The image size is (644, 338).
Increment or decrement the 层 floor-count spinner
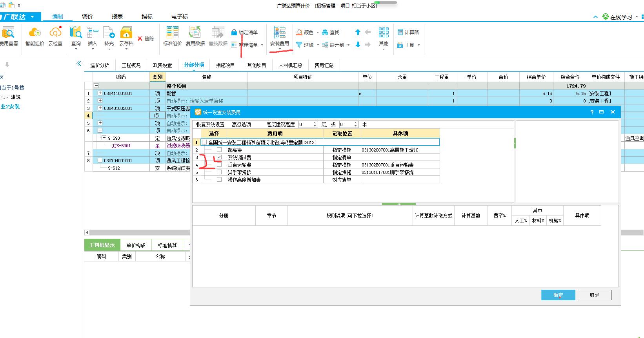315,124
